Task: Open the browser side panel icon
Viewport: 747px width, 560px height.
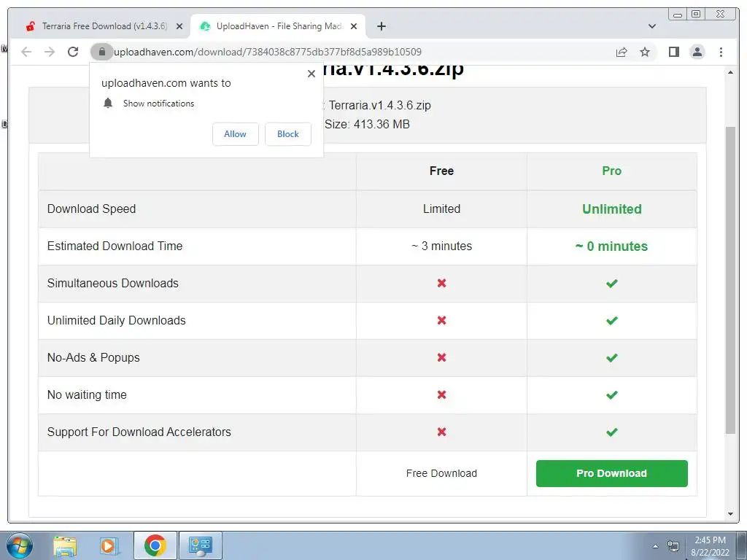Action: pyautogui.click(x=673, y=52)
